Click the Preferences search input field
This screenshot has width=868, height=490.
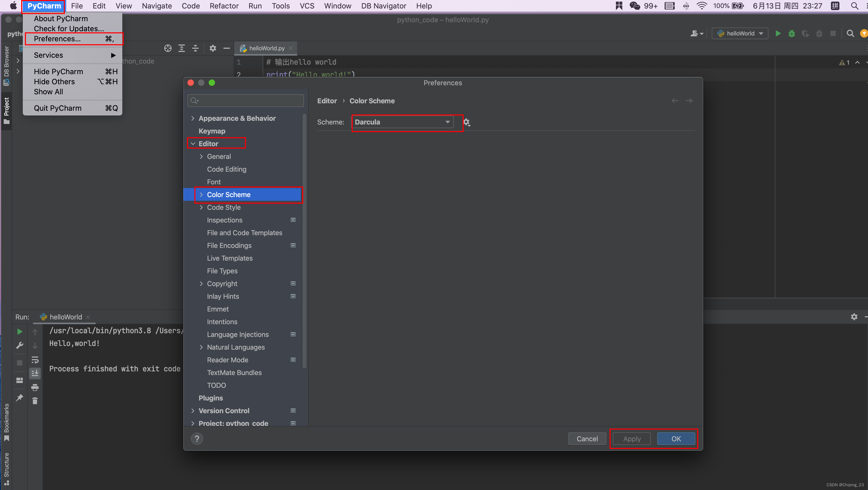pos(246,100)
